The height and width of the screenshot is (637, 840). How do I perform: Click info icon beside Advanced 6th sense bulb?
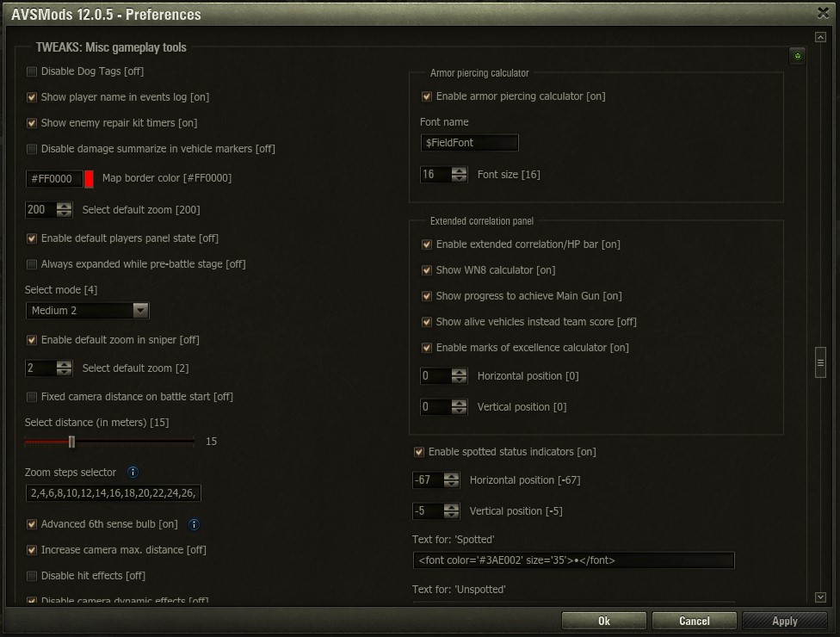tap(194, 524)
